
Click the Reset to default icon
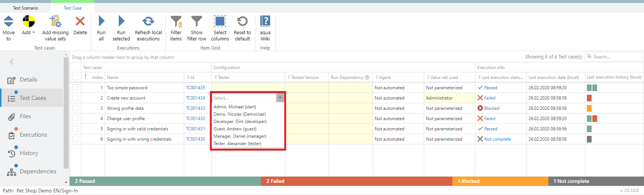pos(242,22)
